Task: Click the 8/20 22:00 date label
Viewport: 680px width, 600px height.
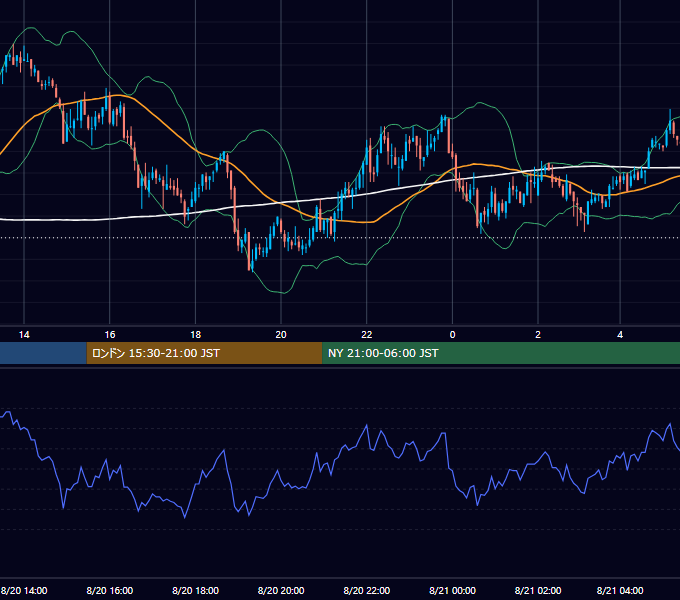Action: point(367,590)
